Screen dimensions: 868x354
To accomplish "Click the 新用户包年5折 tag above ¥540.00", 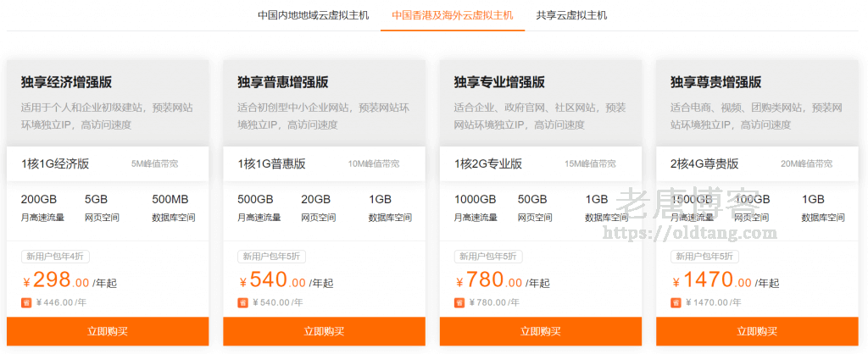I will [272, 257].
